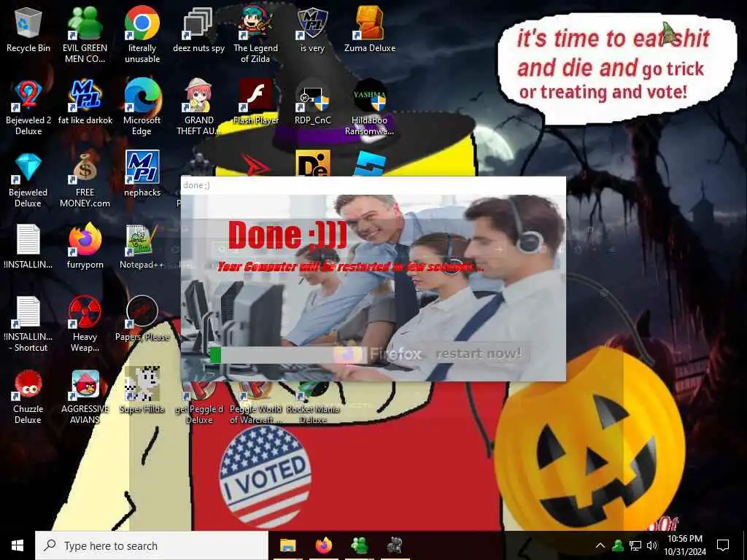Show hidden system tray icons
Viewport: 747px width, 560px height.
click(x=600, y=545)
